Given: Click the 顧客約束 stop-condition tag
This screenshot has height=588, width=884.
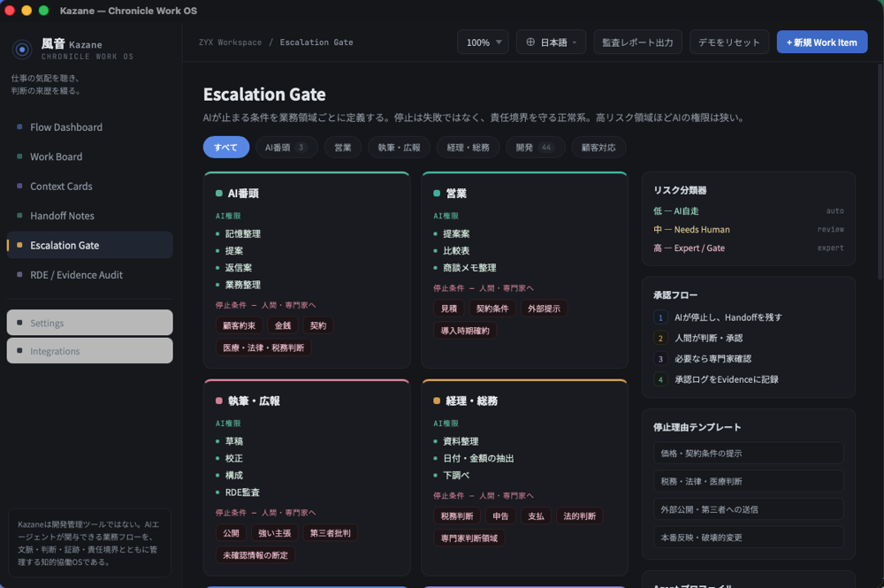Looking at the screenshot, I should 239,325.
